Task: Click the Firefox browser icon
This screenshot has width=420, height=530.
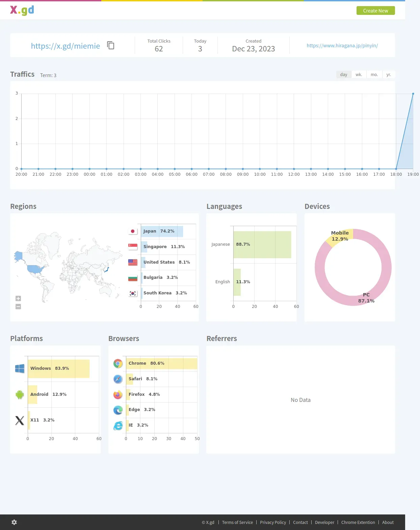Action: click(118, 394)
